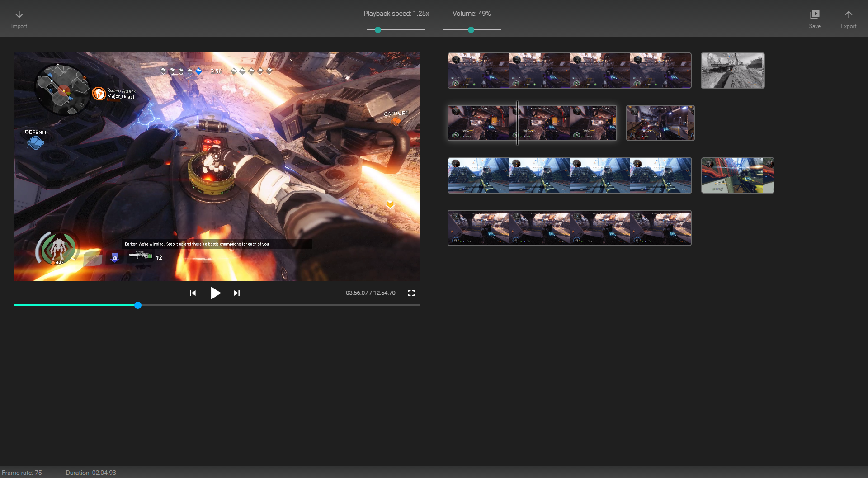Click the 03:56.07 / 12:54.70 timecode
The width and height of the screenshot is (868, 478).
[x=371, y=293]
